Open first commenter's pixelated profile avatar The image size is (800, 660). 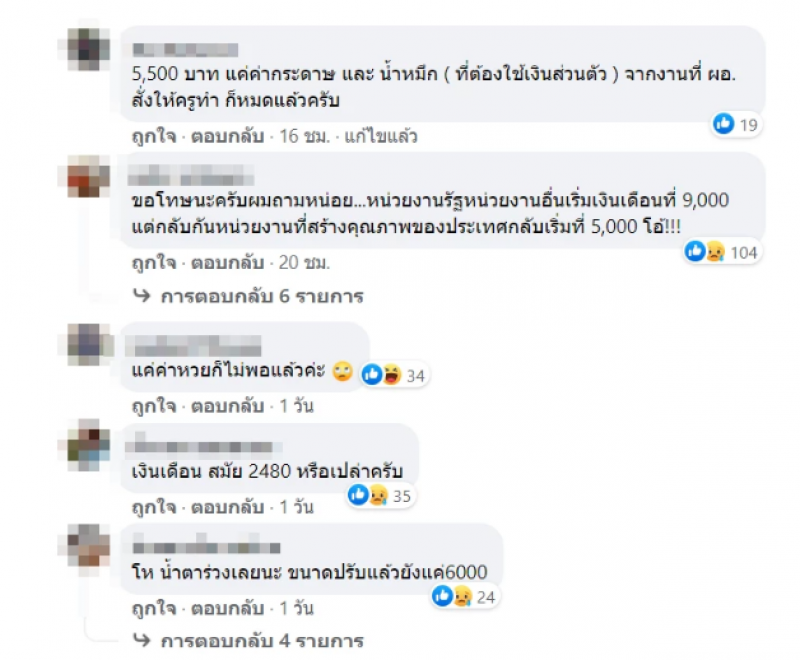click(x=89, y=49)
